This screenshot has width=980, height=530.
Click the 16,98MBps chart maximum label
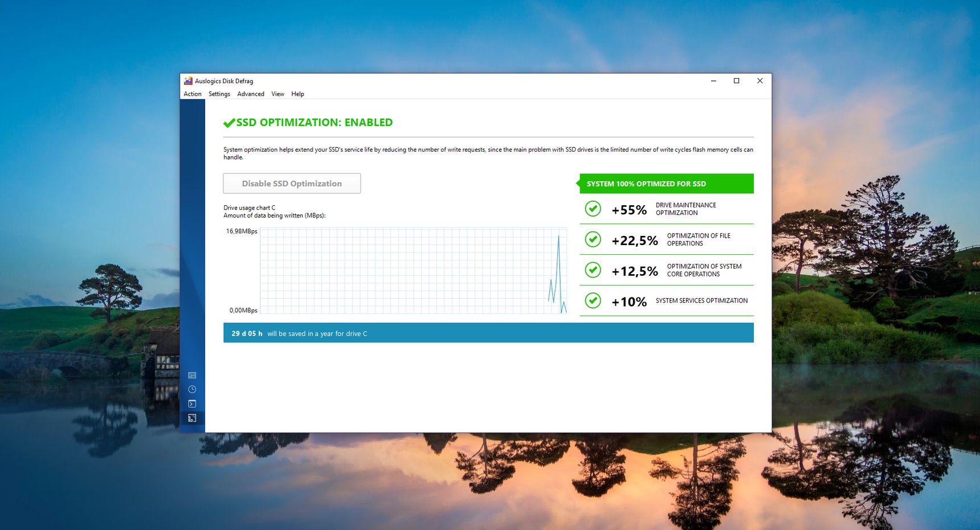click(x=242, y=231)
